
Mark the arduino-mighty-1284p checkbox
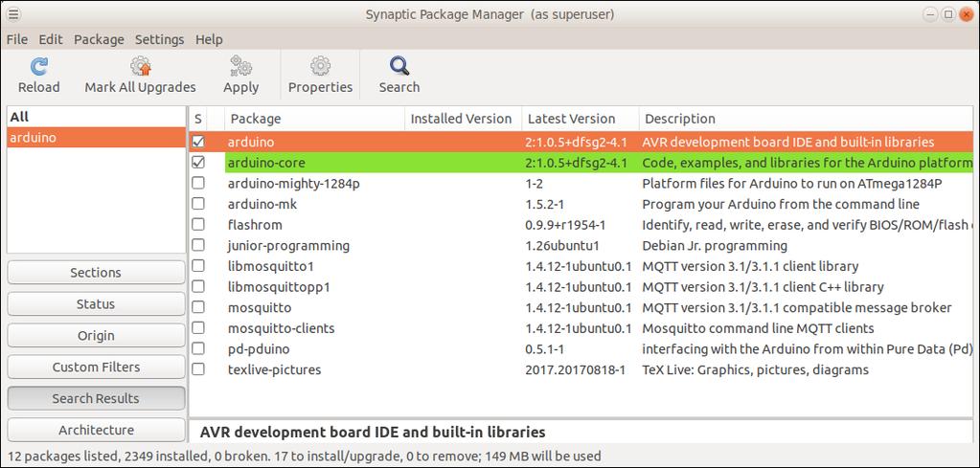tap(198, 184)
